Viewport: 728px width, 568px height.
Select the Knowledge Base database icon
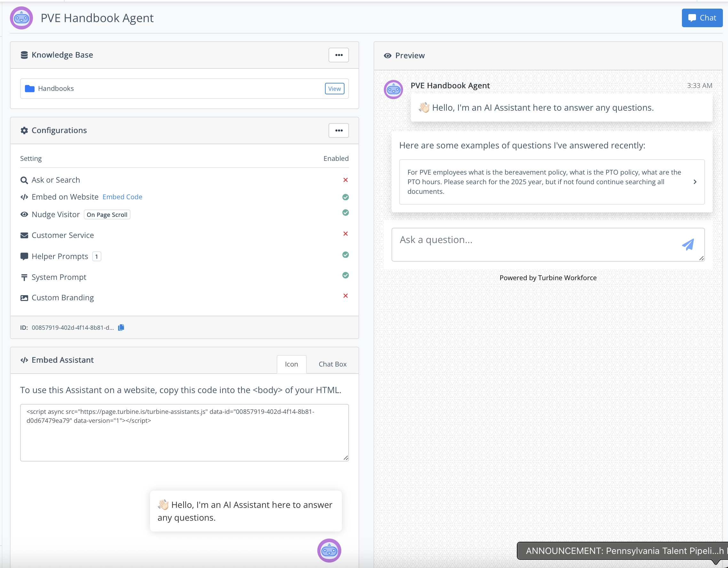coord(24,55)
